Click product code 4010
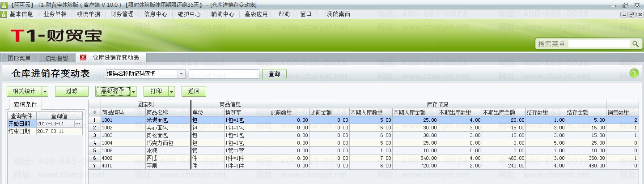 pyautogui.click(x=123, y=166)
